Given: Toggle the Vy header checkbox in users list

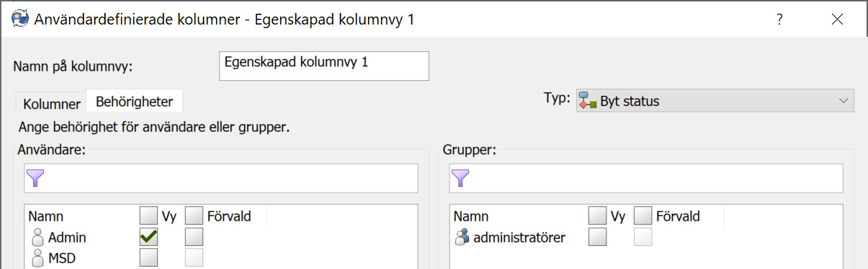Looking at the screenshot, I should click(x=149, y=216).
